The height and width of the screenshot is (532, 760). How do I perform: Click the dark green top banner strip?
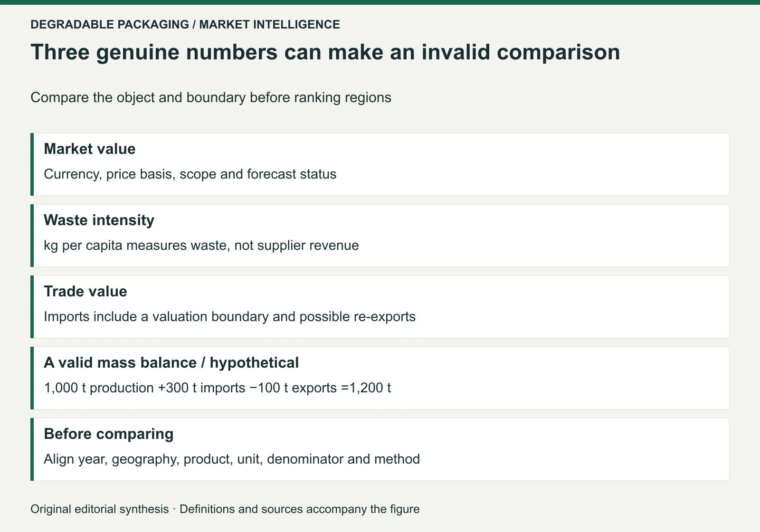click(380, 2)
